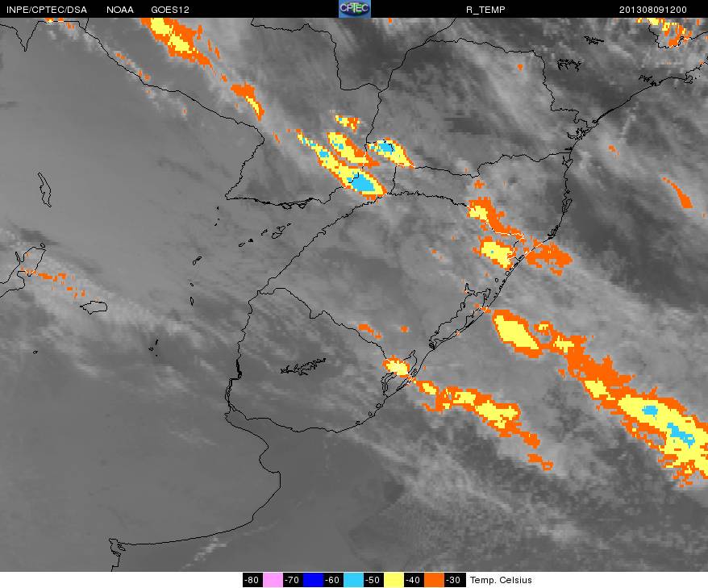Click the -30 legend value
708x588 pixels.
click(x=454, y=580)
